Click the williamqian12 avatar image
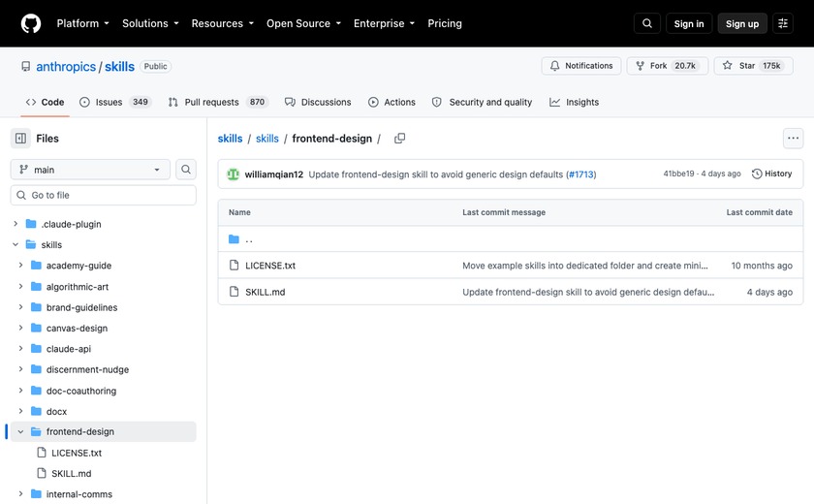The height and width of the screenshot is (504, 814). tap(234, 174)
